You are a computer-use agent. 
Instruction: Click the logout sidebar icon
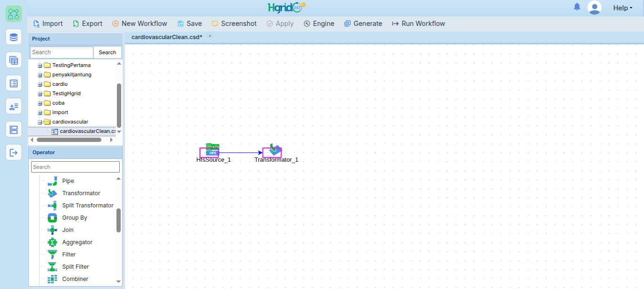(x=14, y=153)
